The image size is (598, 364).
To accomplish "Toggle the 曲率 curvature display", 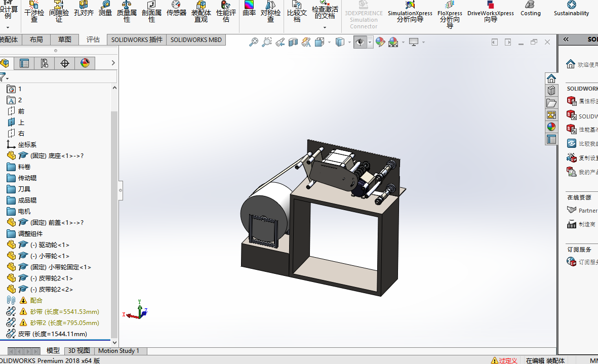I will point(249,9).
